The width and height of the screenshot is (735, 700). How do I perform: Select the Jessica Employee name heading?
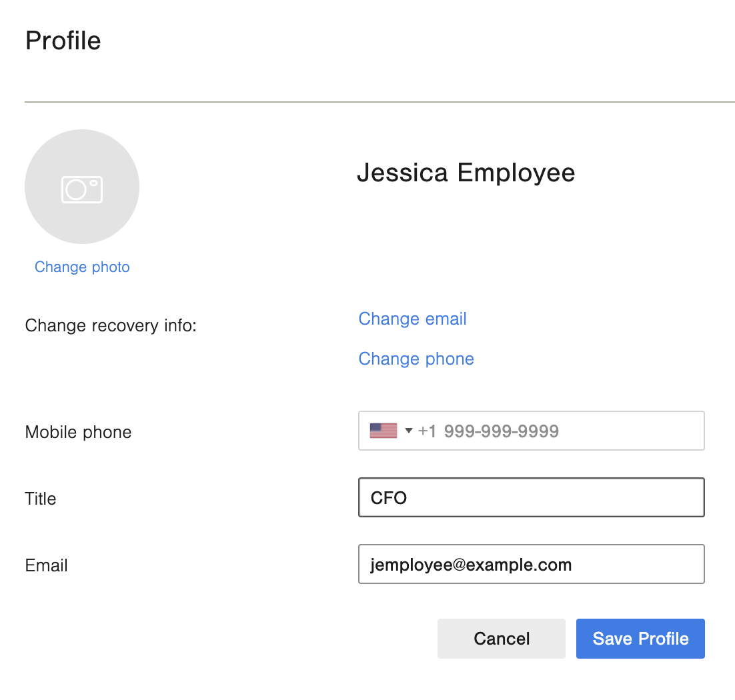pyautogui.click(x=466, y=173)
